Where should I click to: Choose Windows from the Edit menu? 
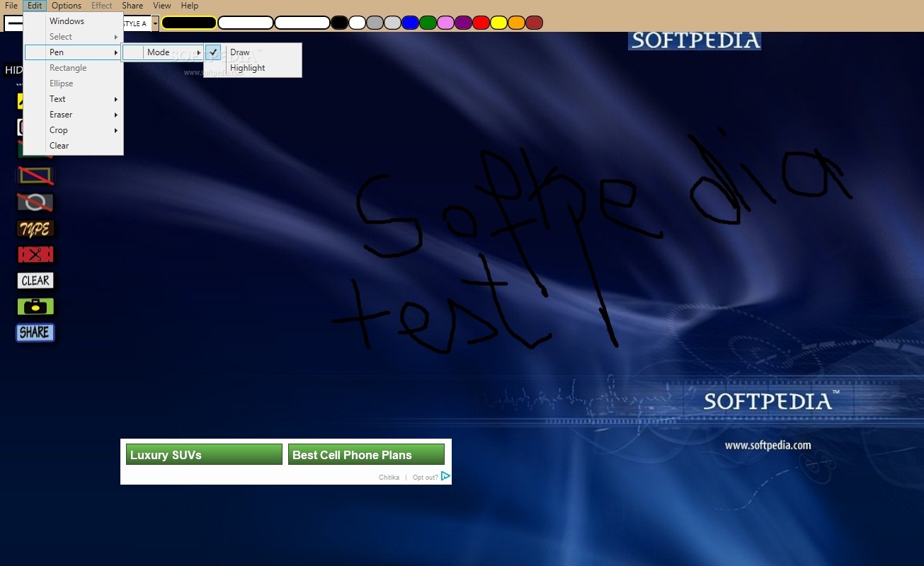click(74, 21)
